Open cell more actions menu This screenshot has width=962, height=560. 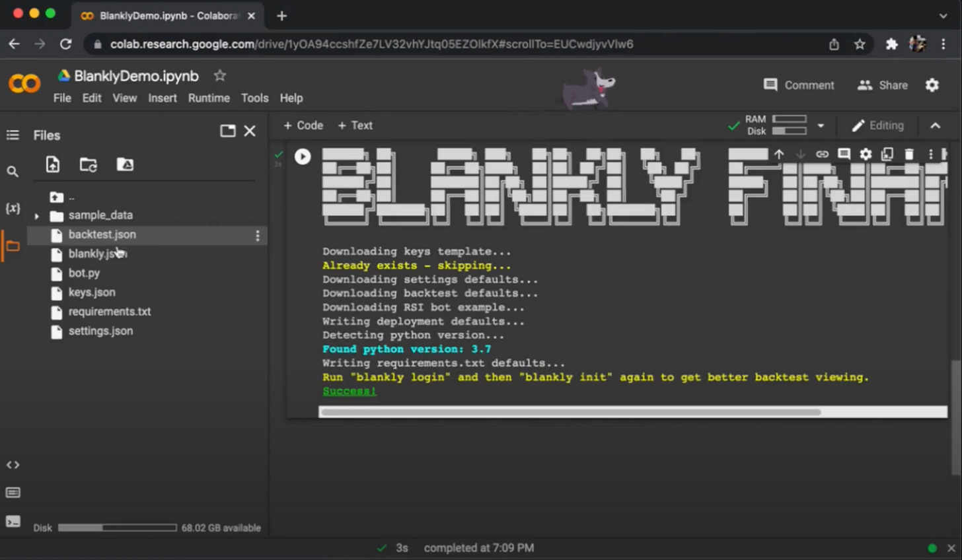[x=930, y=154]
